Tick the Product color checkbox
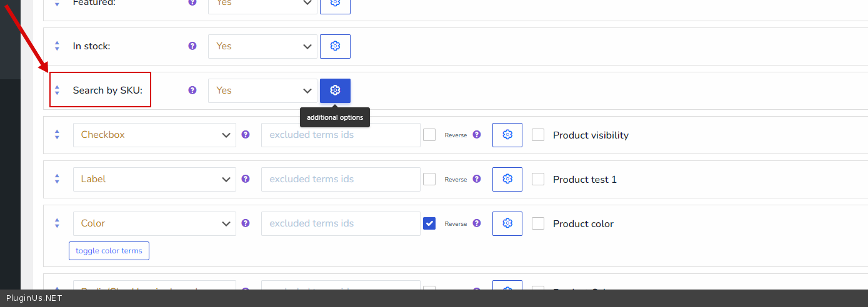 pos(538,223)
